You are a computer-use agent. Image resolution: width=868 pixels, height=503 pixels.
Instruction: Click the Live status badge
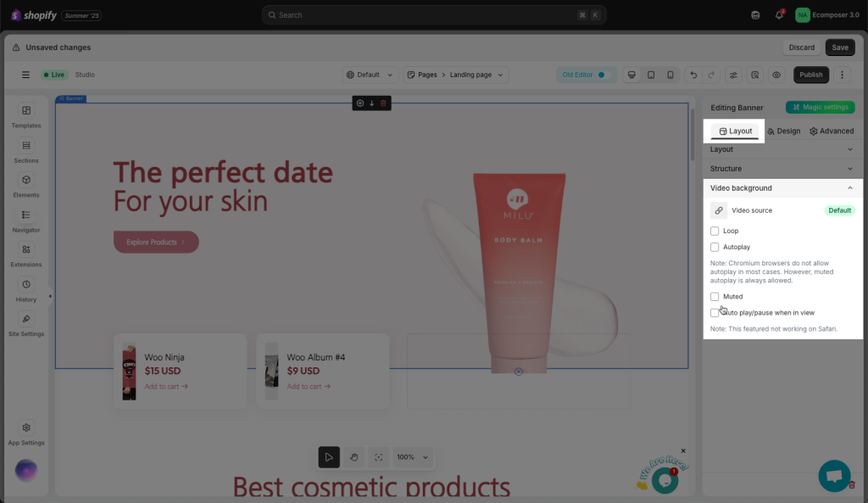[x=54, y=75]
